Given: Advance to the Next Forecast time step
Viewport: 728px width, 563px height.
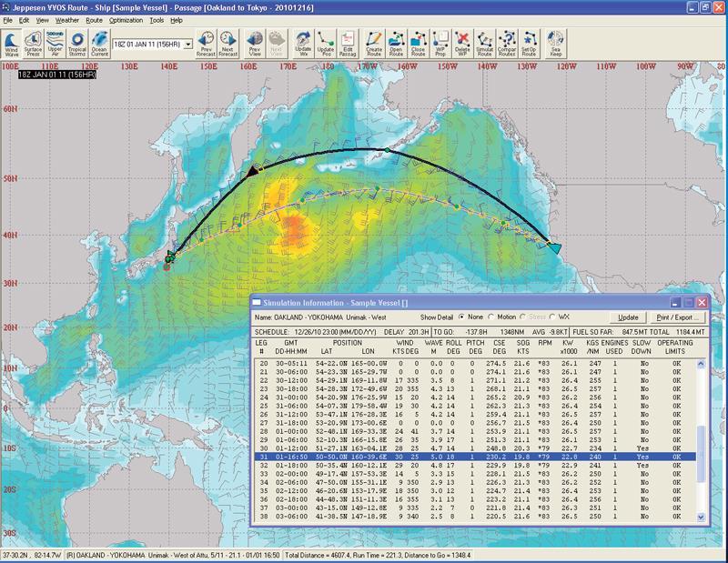Looking at the screenshot, I should [228, 45].
